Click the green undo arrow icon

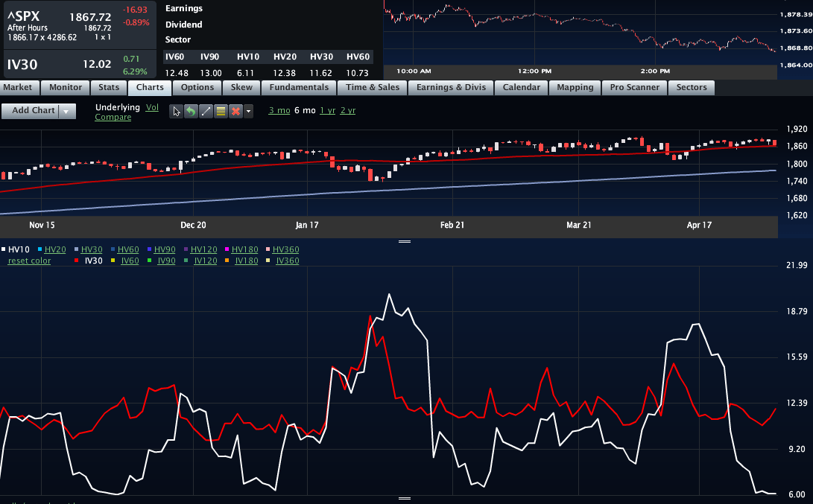click(x=191, y=111)
